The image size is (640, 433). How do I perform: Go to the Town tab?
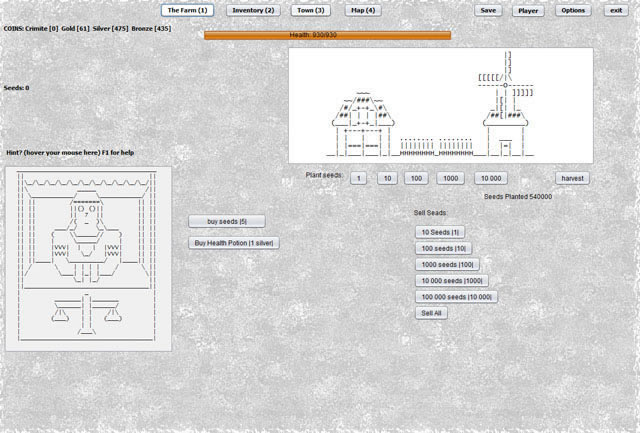(311, 10)
